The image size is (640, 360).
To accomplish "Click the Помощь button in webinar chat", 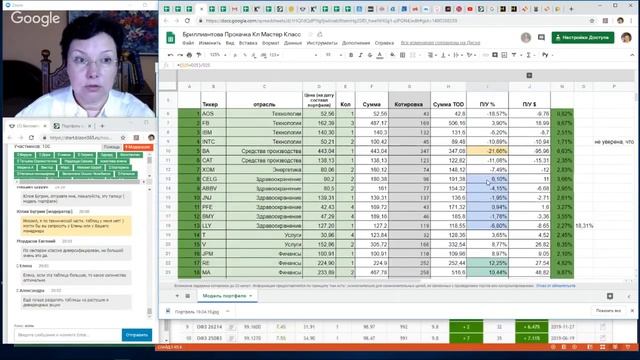I will pos(111,147).
